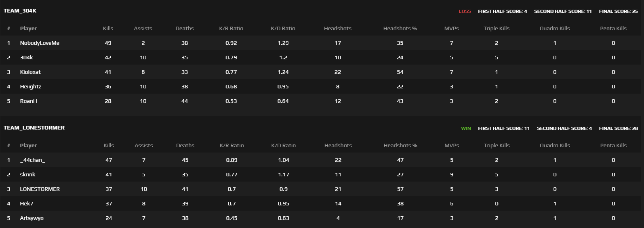Open RoanH player entry
The height and width of the screenshot is (228, 644).
click(x=28, y=101)
